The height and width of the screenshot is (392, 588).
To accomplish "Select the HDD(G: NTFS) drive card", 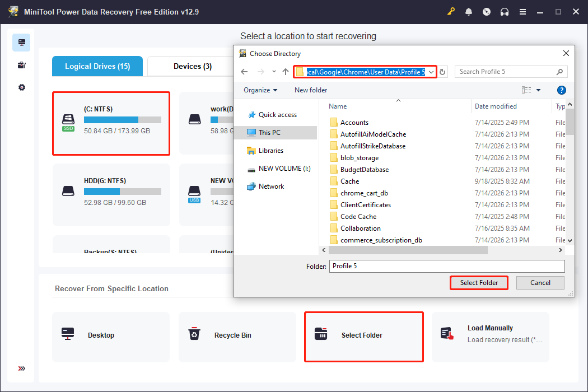I will coord(111,195).
